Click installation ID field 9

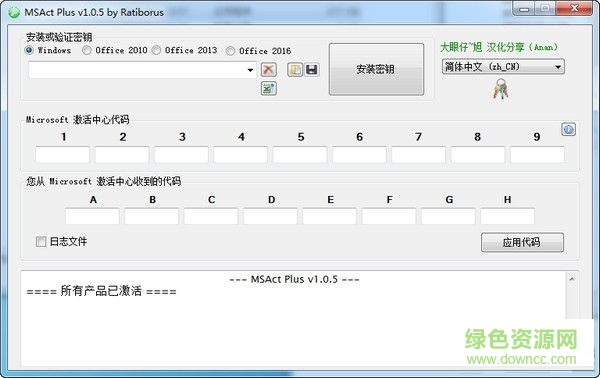(537, 155)
